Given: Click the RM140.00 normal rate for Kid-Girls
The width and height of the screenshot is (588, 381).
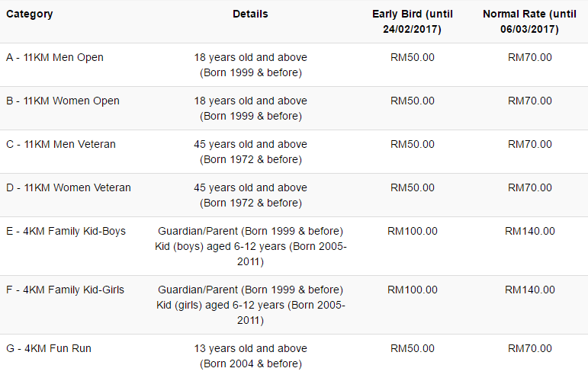Looking at the screenshot, I should (x=530, y=290).
